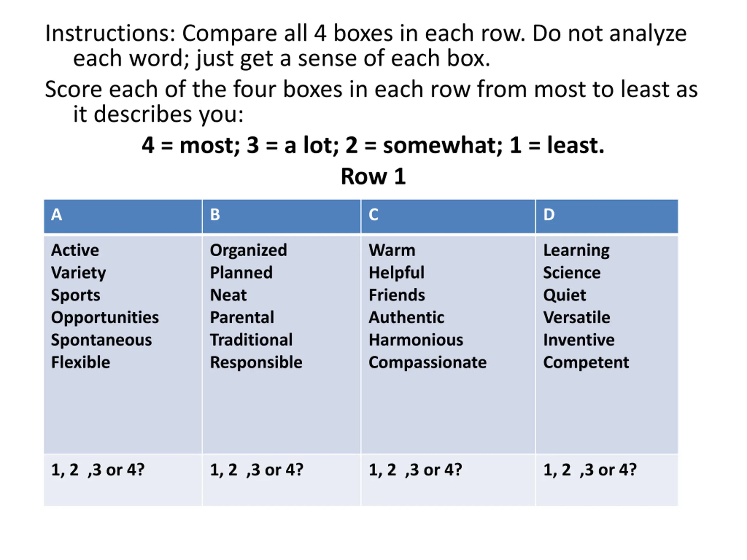747x560 pixels.
Task: Select the column D header cell
Action: point(607,216)
